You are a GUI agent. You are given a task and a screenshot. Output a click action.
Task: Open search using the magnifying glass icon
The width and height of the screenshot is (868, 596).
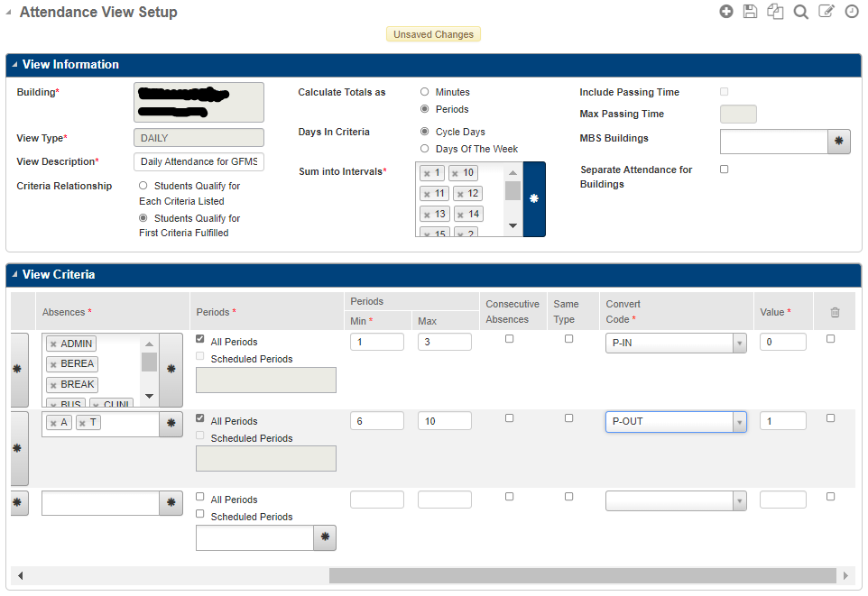pos(800,11)
